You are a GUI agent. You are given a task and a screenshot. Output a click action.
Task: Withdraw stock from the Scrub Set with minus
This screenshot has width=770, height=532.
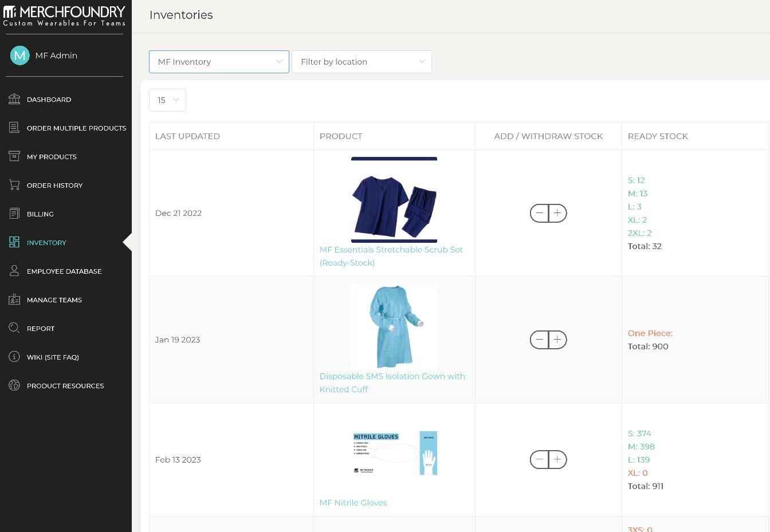tap(539, 213)
